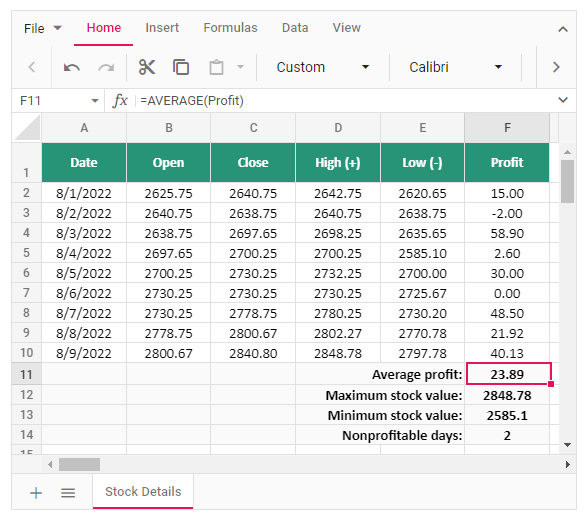
Task: Open the Custom number format dropdown
Action: coord(323,67)
